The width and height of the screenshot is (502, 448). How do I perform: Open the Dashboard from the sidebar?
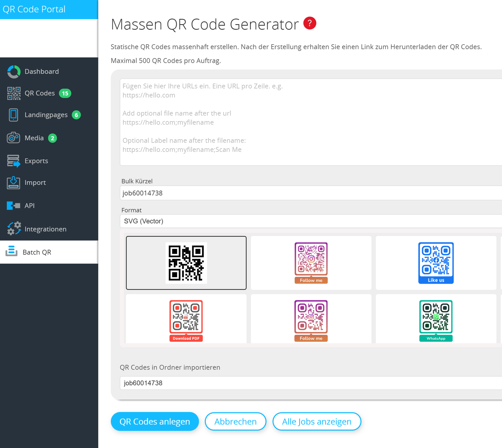41,71
